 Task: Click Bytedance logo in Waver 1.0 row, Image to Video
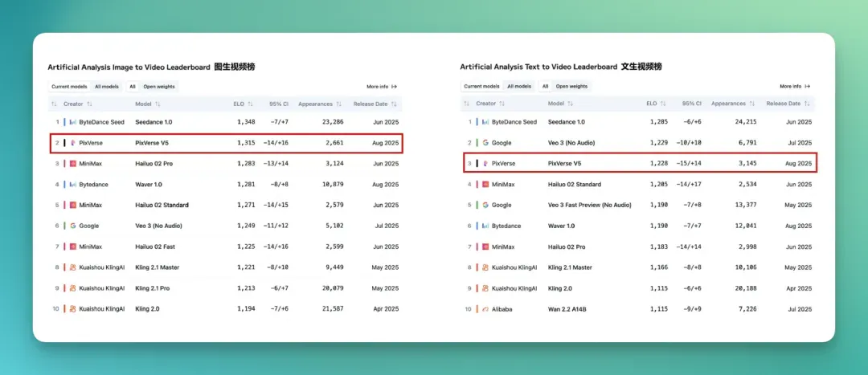72,184
